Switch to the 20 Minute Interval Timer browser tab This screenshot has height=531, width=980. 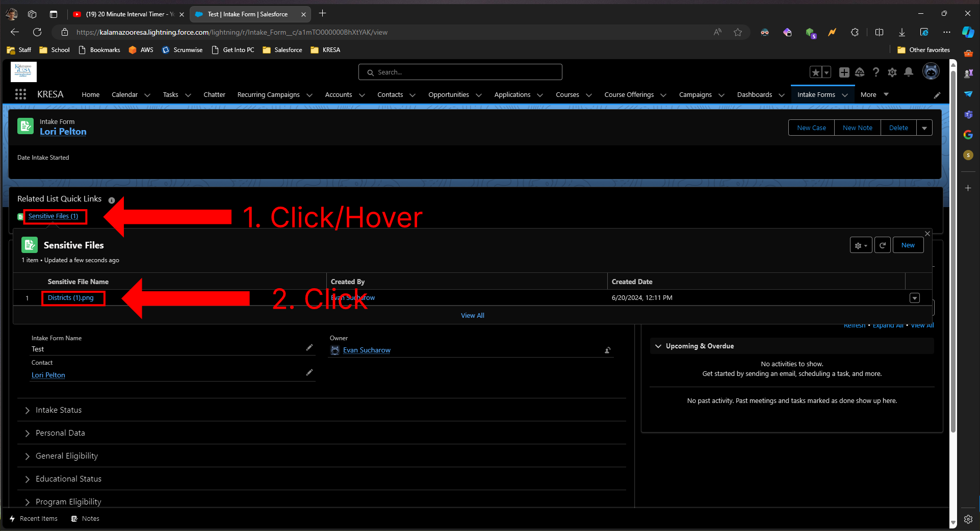pos(127,14)
